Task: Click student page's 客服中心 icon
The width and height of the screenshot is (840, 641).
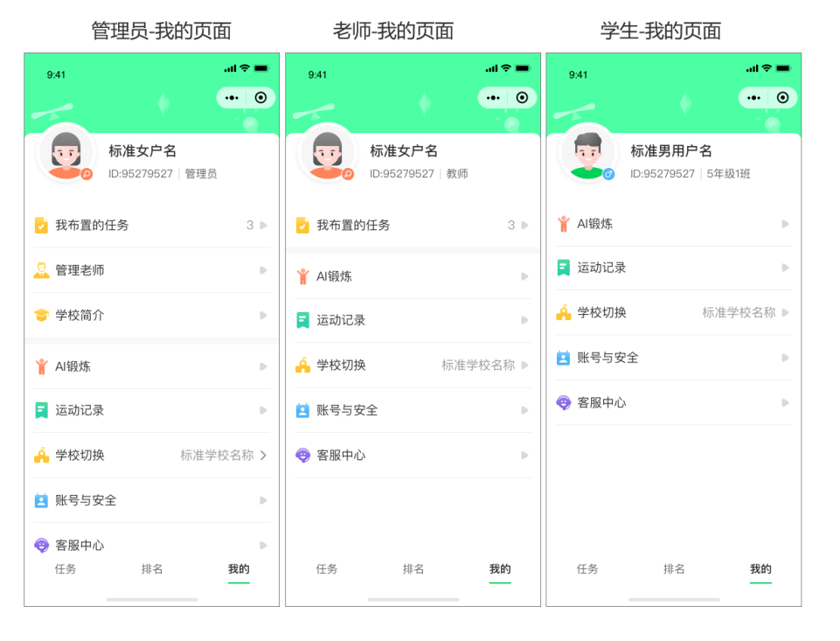Action: (x=564, y=403)
